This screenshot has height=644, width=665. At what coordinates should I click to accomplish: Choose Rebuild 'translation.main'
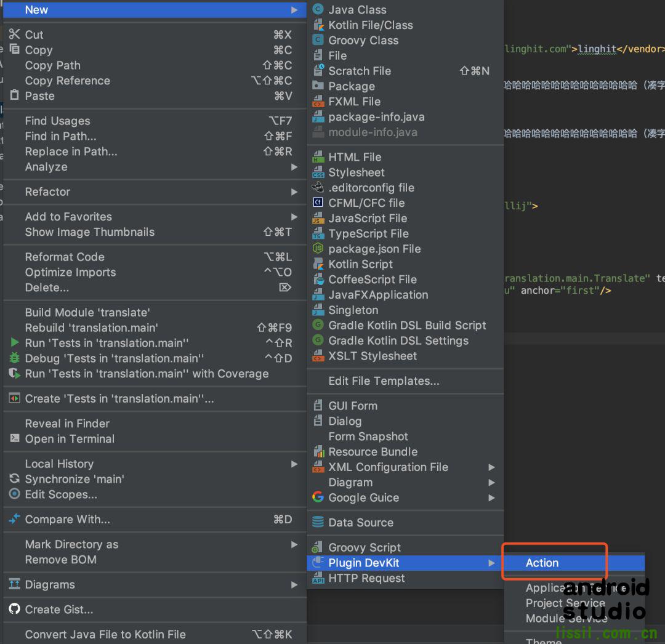(x=155, y=328)
